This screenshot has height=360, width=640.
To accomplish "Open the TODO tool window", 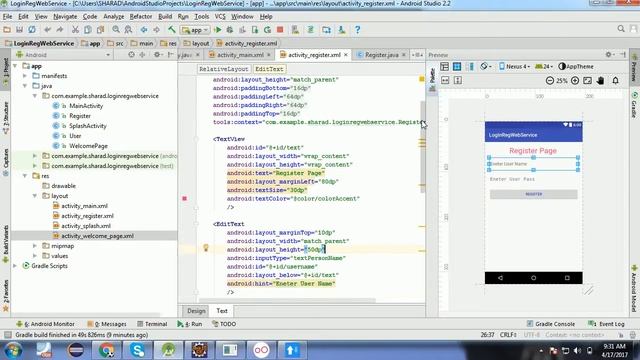I will [x=224, y=324].
